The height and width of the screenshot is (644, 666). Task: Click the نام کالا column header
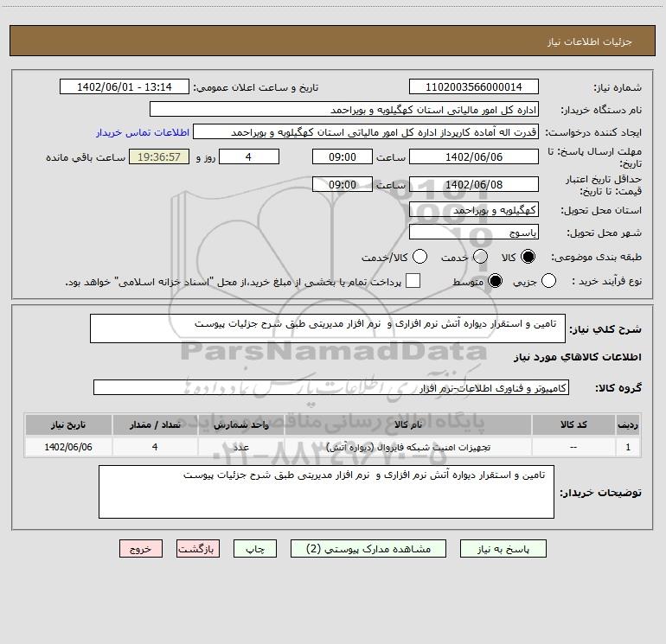pos(407,425)
